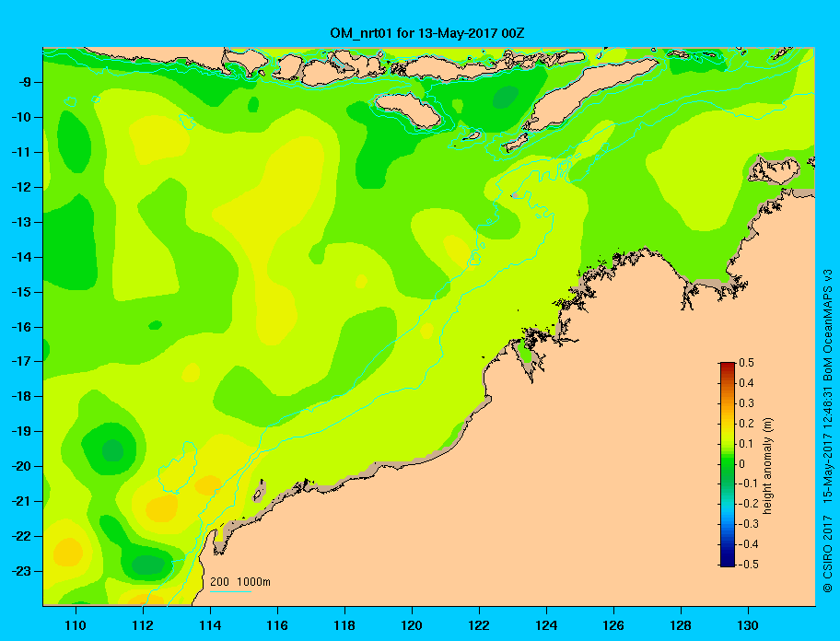Select latitude axis label -20
Screen dimensions: 840x641
tap(20, 466)
